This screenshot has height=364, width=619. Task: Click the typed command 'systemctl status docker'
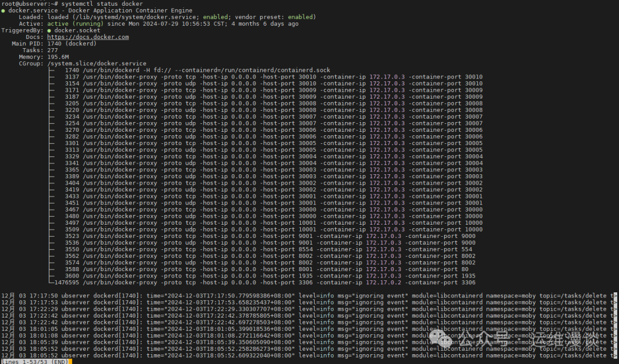point(102,4)
